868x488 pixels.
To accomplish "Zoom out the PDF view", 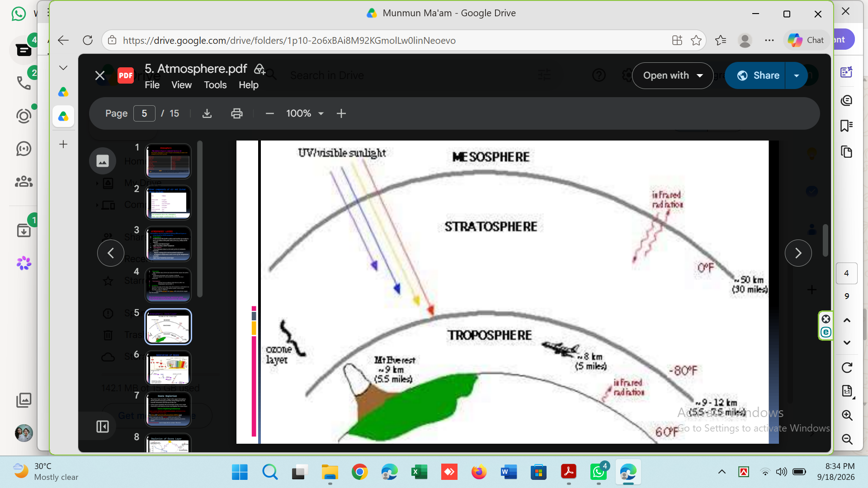I will click(x=269, y=113).
